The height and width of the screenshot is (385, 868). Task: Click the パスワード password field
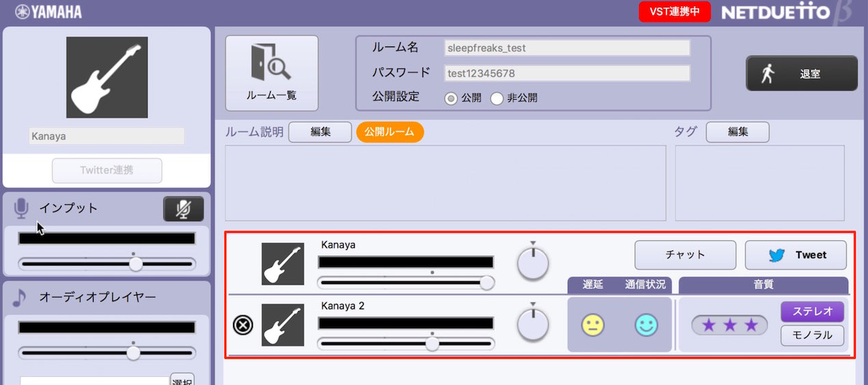(567, 73)
